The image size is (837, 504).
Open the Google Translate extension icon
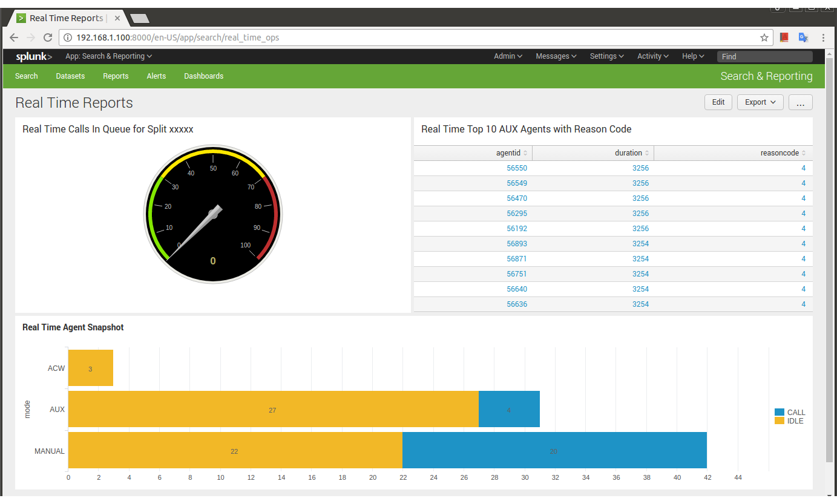click(803, 38)
